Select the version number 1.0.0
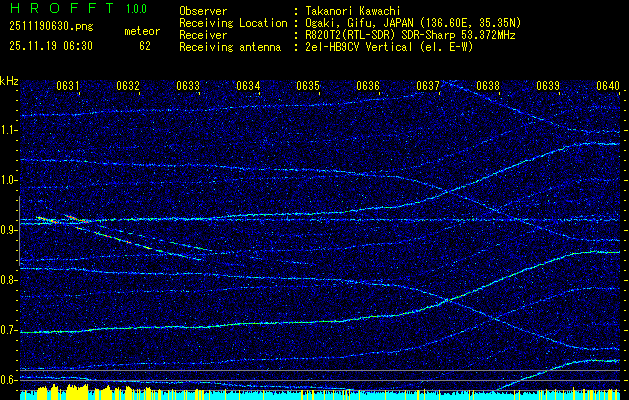629x400 pixels. [x=136, y=8]
